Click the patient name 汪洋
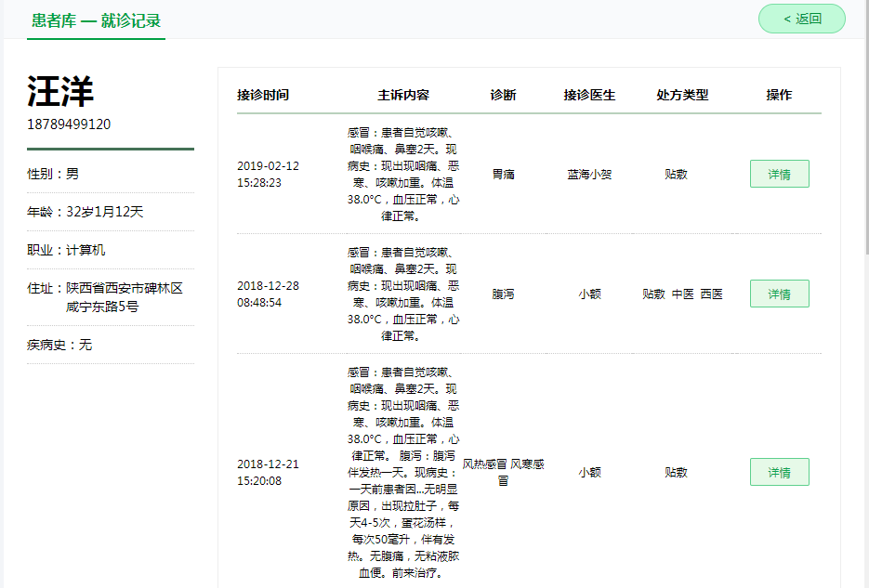 (x=60, y=91)
